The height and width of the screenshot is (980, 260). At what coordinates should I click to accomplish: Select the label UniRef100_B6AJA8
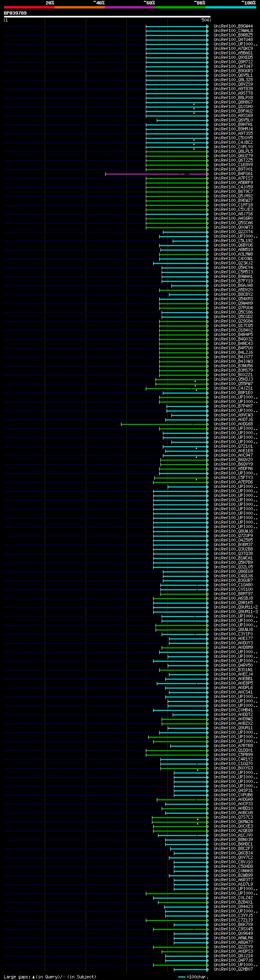tap(233, 286)
